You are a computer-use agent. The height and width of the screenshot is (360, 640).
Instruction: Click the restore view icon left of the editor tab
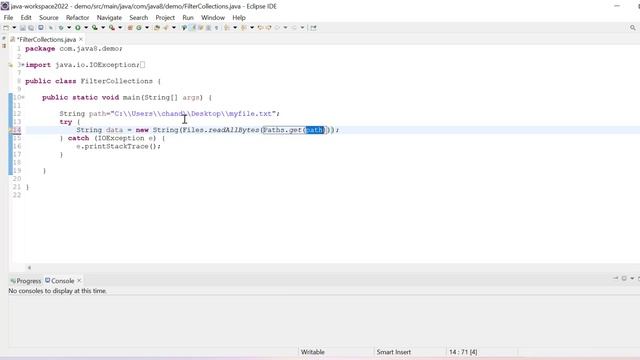click(x=4, y=39)
